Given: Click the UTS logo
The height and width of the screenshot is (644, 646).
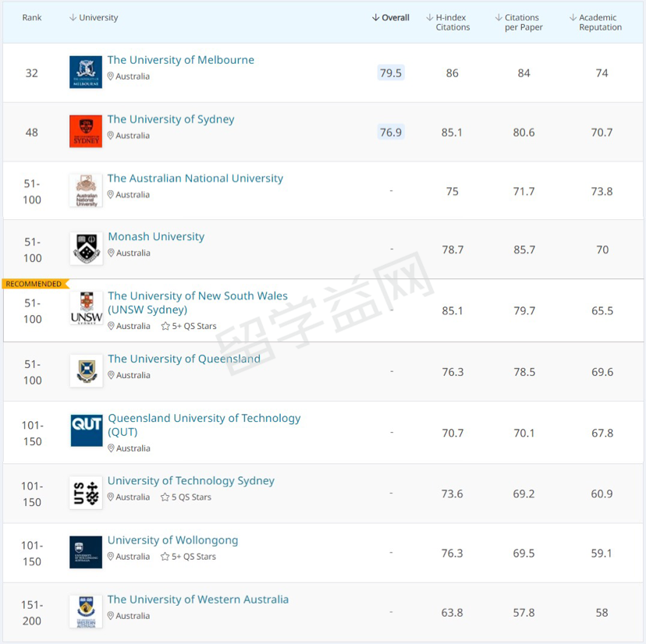Looking at the screenshot, I should pos(86,493).
